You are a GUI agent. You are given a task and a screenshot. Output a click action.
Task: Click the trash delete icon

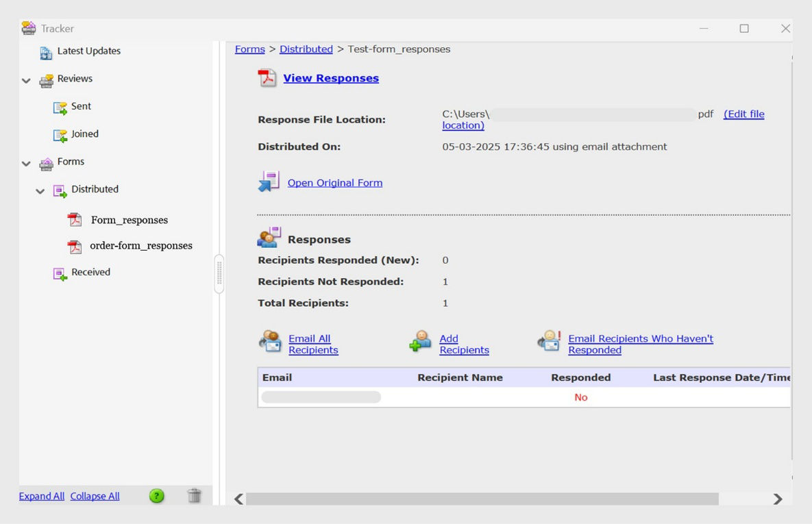tap(195, 495)
